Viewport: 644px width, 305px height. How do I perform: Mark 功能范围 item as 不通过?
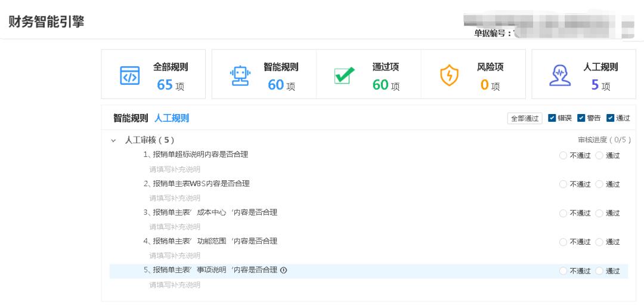tap(563, 242)
